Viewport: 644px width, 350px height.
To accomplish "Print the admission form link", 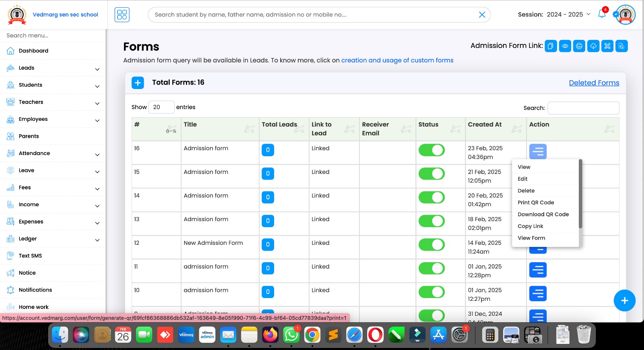I will pyautogui.click(x=579, y=46).
